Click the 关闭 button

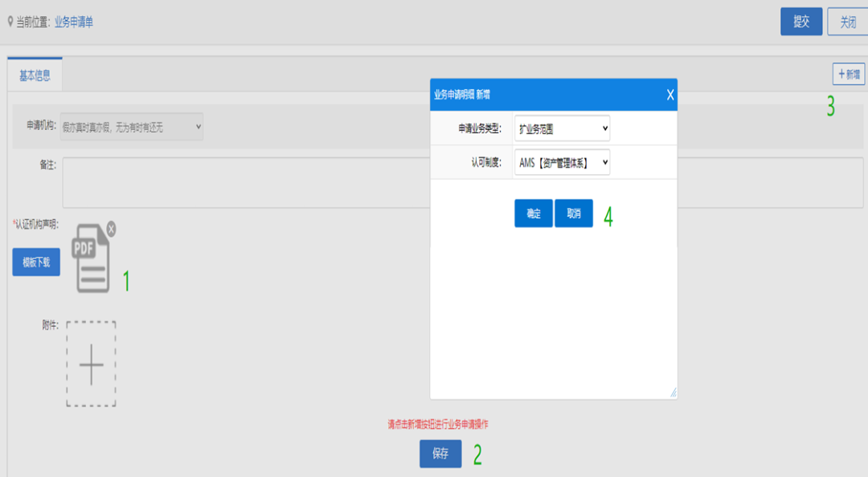(x=848, y=22)
